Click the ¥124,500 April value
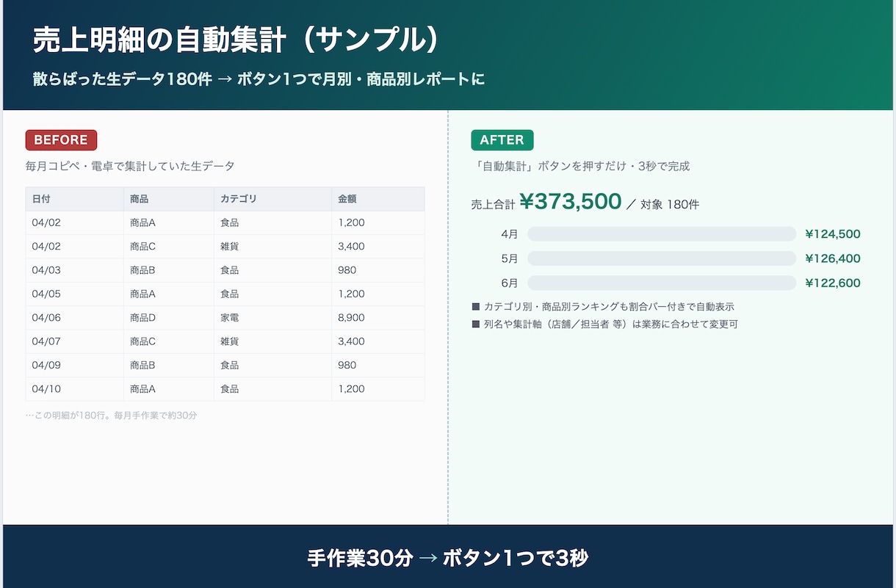Viewport: 896px width, 588px height. pos(832,234)
